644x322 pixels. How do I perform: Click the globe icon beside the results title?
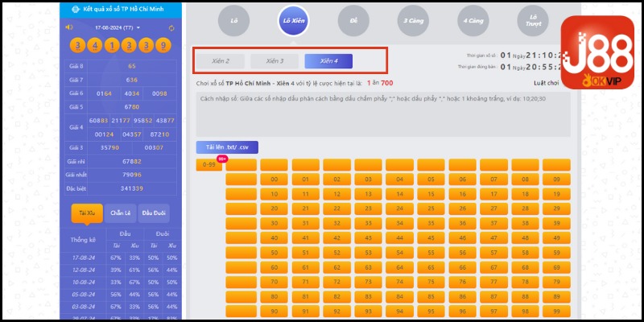coord(76,9)
